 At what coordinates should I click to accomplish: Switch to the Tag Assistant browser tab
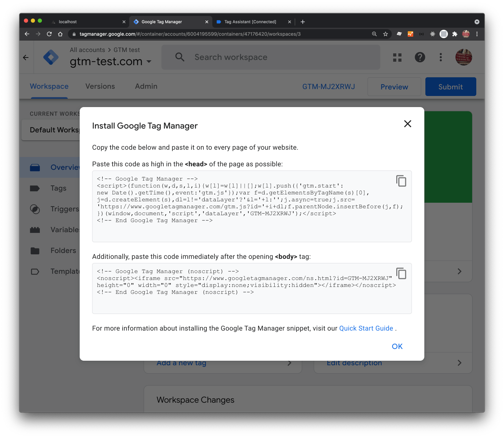coord(250,21)
